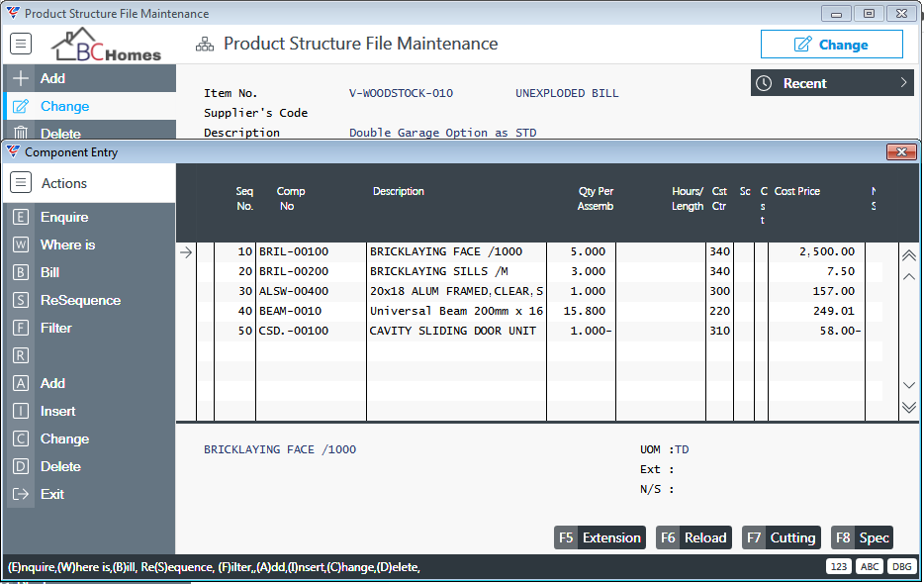Click the BC Homes logo
Image resolution: width=924 pixels, height=584 pixels.
(107, 45)
